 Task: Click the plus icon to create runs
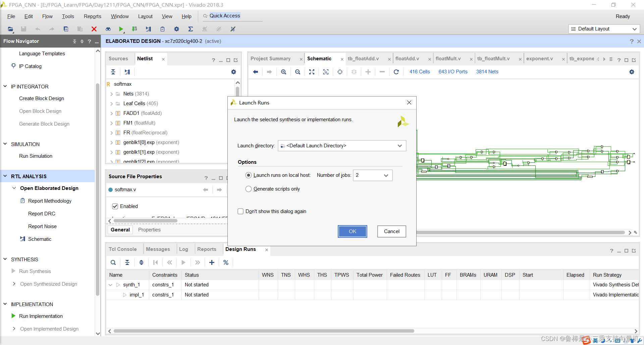click(x=212, y=262)
